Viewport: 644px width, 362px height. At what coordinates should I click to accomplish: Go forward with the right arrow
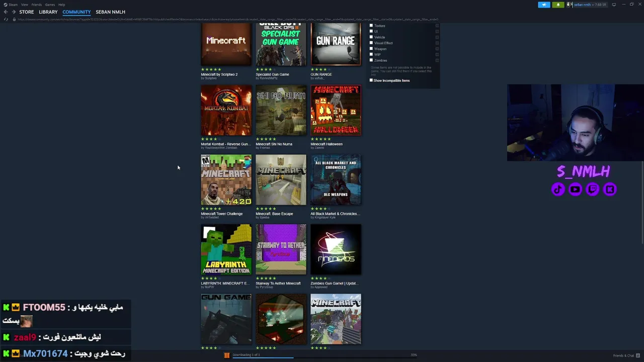point(14,12)
